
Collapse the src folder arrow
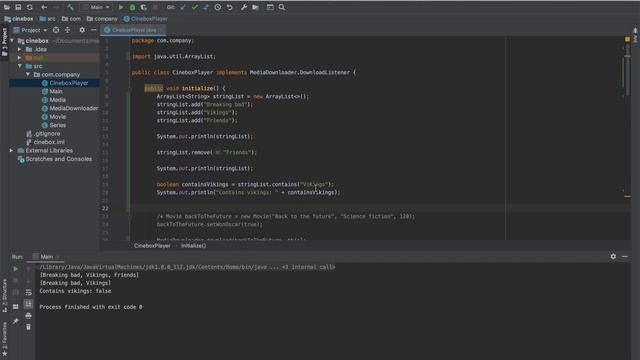point(19,66)
